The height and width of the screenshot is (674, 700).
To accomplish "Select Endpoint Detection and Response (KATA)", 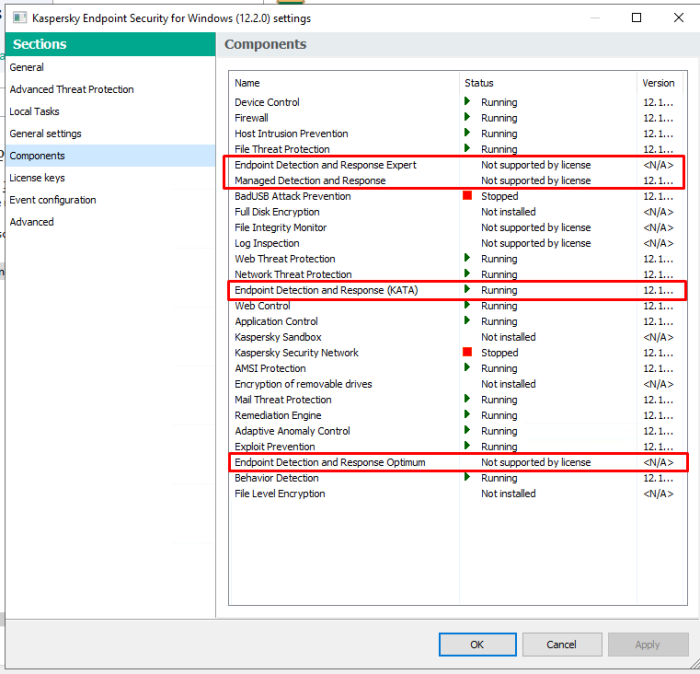I will click(x=326, y=290).
